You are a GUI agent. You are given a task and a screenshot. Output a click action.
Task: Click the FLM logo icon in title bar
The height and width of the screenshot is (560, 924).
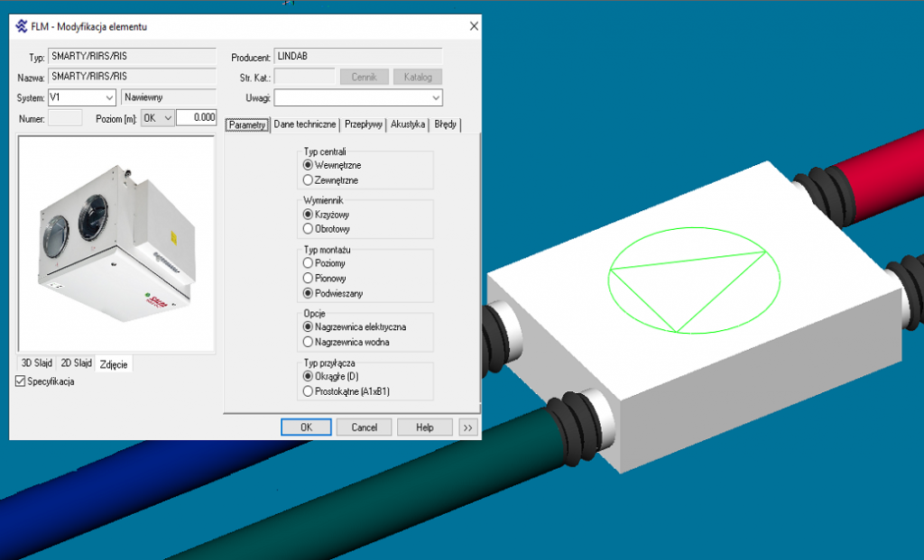tap(21, 26)
